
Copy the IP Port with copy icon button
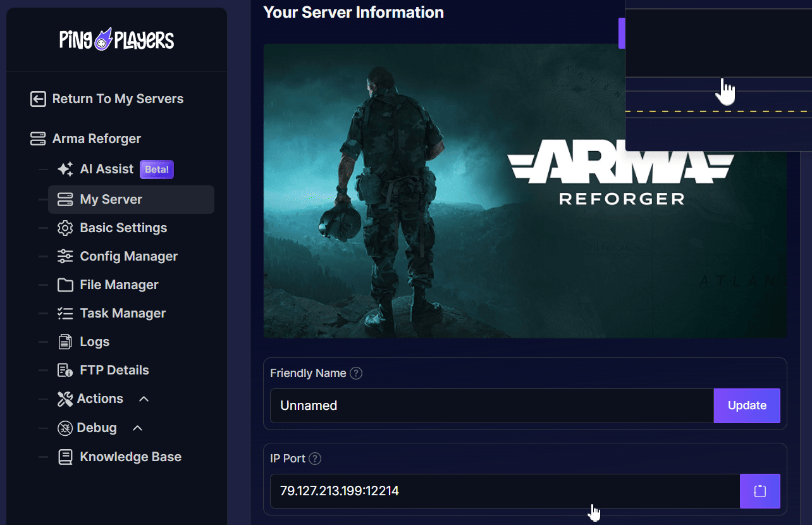click(760, 491)
